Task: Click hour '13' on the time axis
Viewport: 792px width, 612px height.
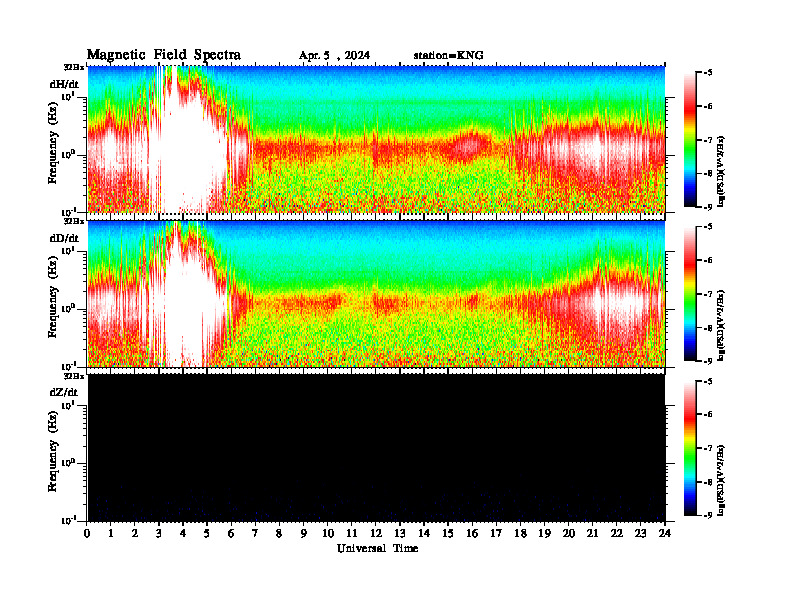Action: (x=400, y=533)
